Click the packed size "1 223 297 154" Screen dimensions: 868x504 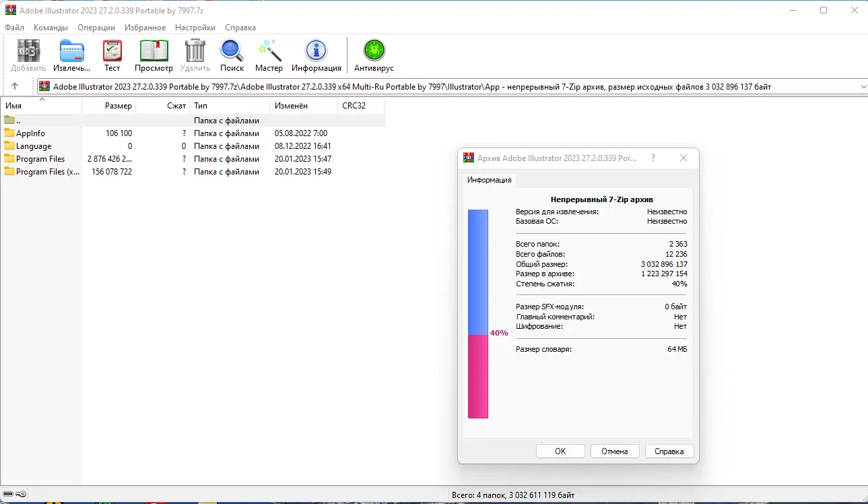[664, 274]
